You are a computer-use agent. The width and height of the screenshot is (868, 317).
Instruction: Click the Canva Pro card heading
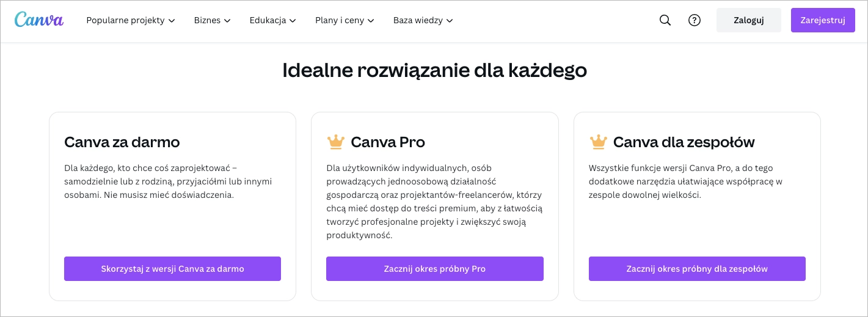388,142
